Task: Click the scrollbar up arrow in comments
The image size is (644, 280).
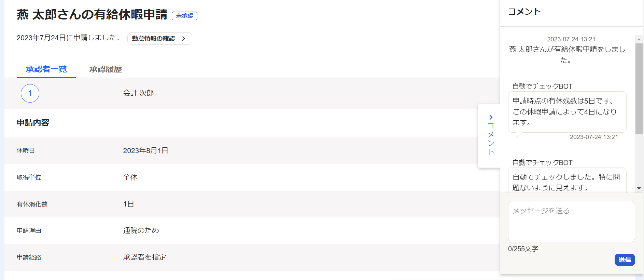Action: [x=639, y=39]
